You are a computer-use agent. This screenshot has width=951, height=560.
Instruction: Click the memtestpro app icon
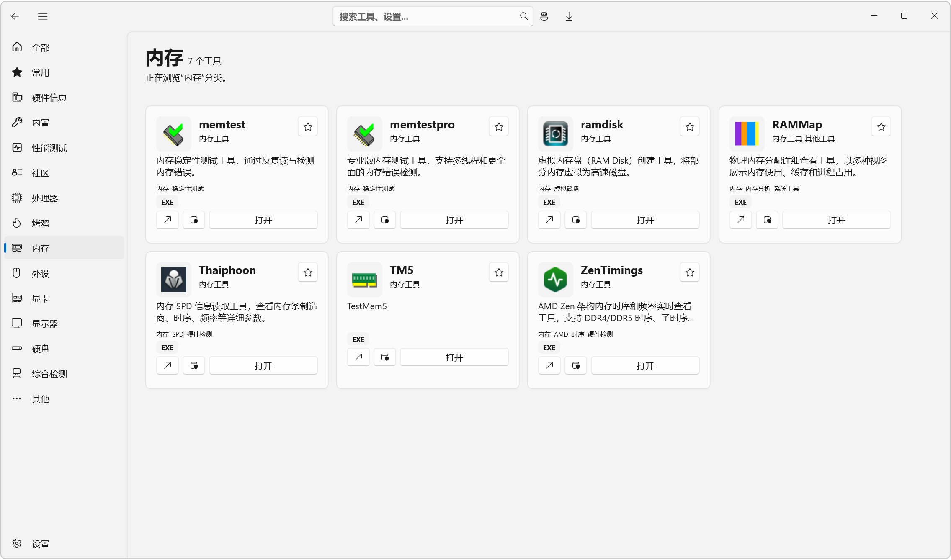[365, 134]
